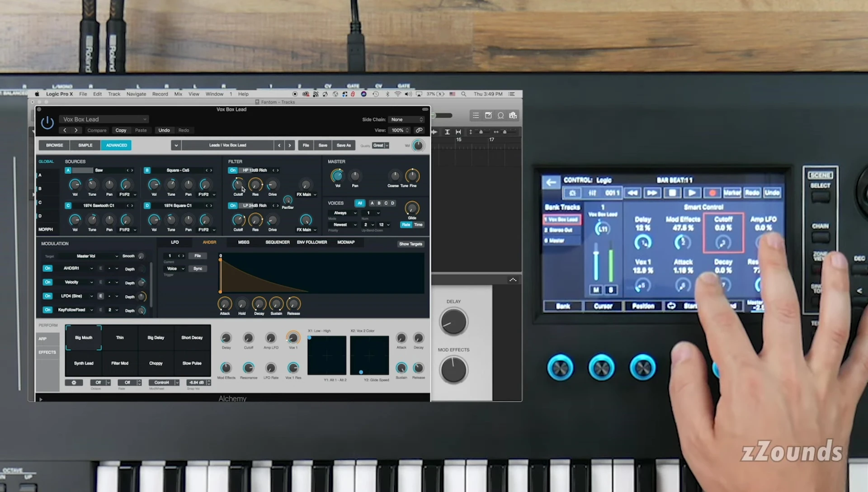Switch to the BROWSE view tab
The image size is (868, 492).
coord(54,145)
